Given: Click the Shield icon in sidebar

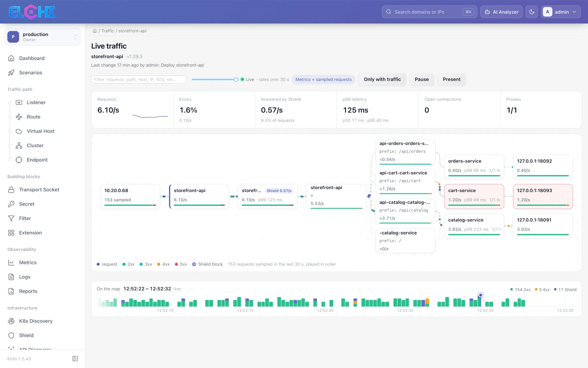Looking at the screenshot, I should click(11, 336).
